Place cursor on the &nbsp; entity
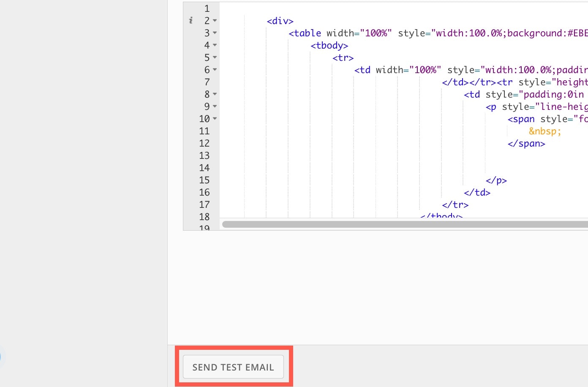Screen dimensions: 588x387 pyautogui.click(x=544, y=131)
